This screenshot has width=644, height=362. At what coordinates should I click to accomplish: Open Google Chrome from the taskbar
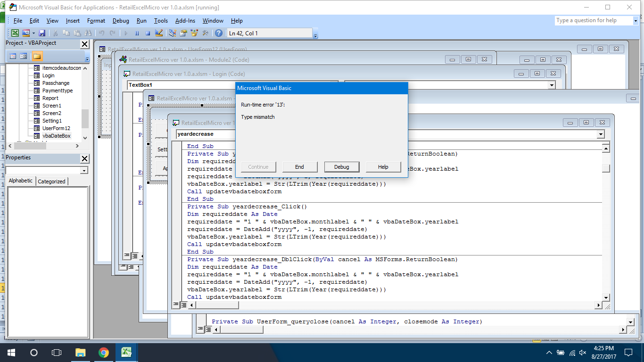(103, 353)
